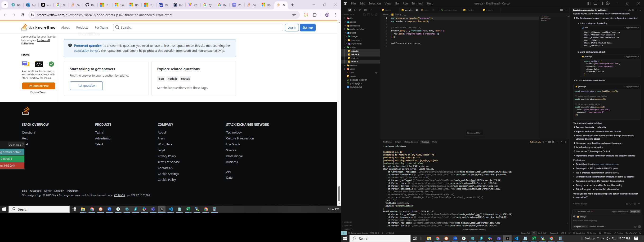This screenshot has width=644, height=242.
Task: Reload the Stack Overflow page
Action: point(22,15)
